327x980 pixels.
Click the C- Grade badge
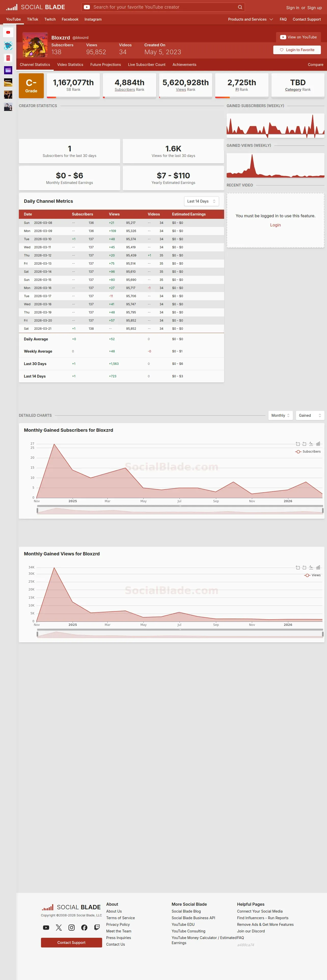(31, 85)
